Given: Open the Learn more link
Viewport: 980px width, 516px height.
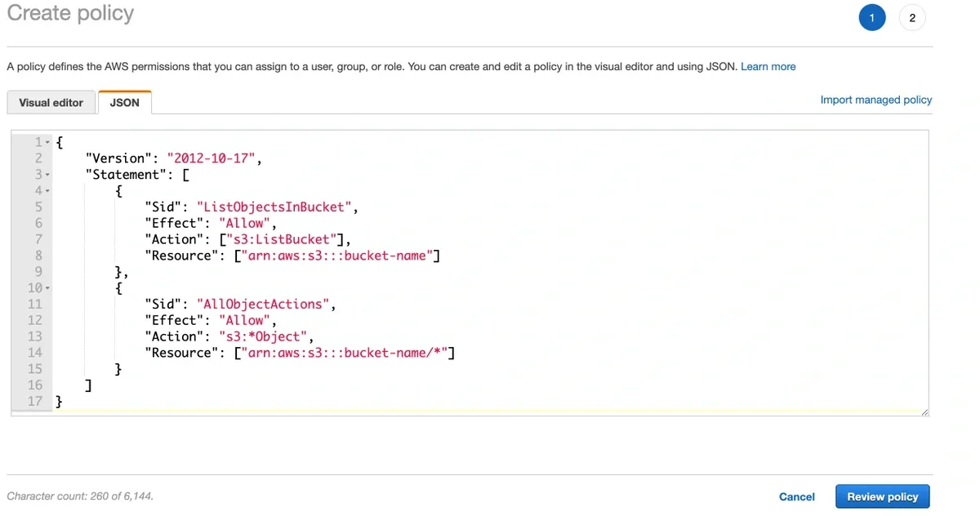Looking at the screenshot, I should (x=768, y=66).
